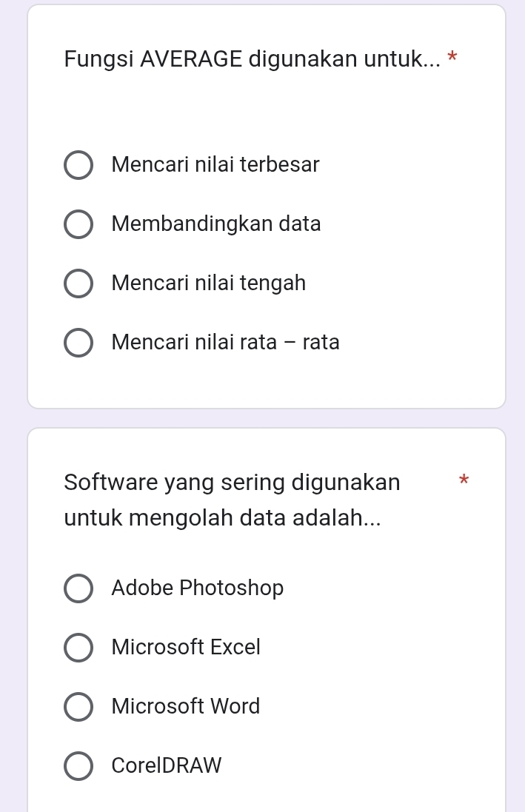Tap the 'Mencari nilai tengah' option text
The width and height of the screenshot is (525, 812).
pos(209,283)
